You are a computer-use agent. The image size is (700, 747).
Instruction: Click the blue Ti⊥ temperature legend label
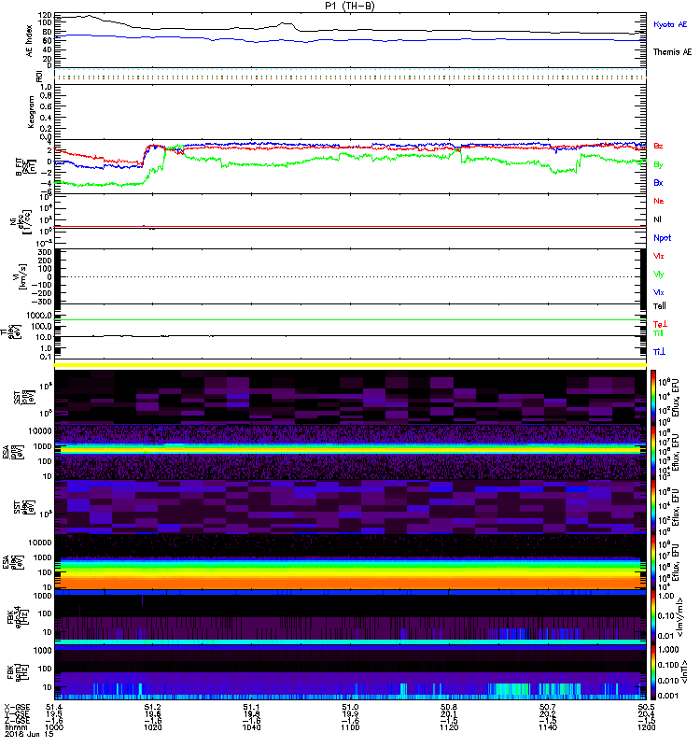click(659, 351)
